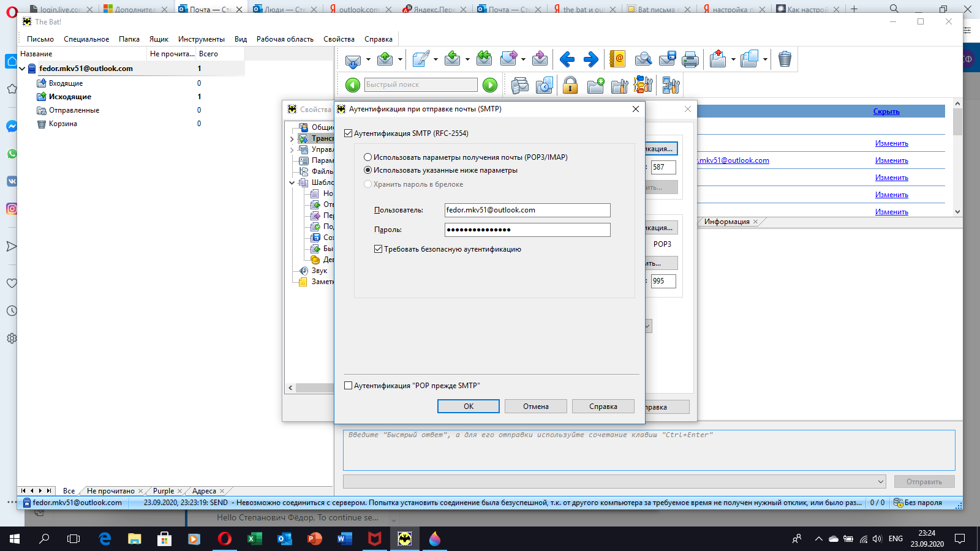
Task: Open dropdown arrow next to Forward icon
Action: click(x=523, y=60)
